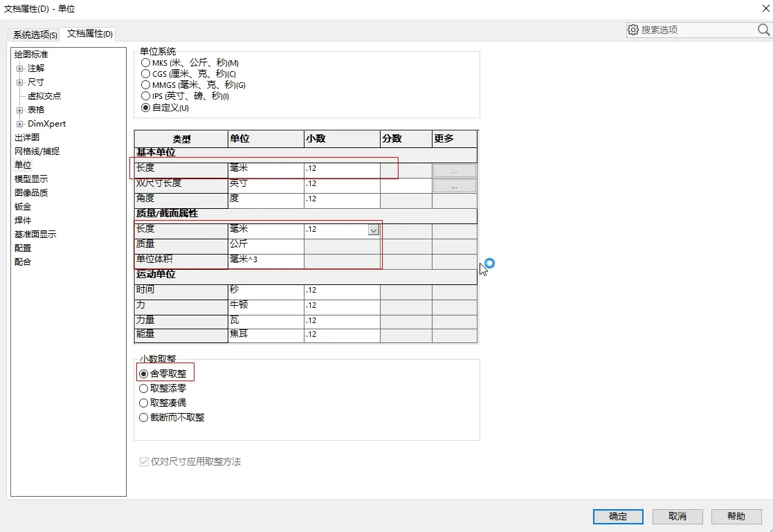Click the 小数 column header
The width and height of the screenshot is (773, 532).
[x=342, y=138]
